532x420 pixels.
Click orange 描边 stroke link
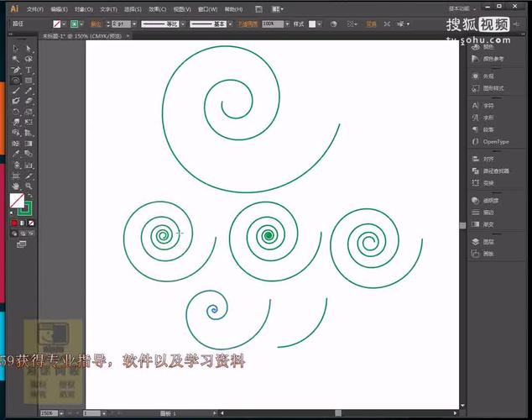click(96, 24)
